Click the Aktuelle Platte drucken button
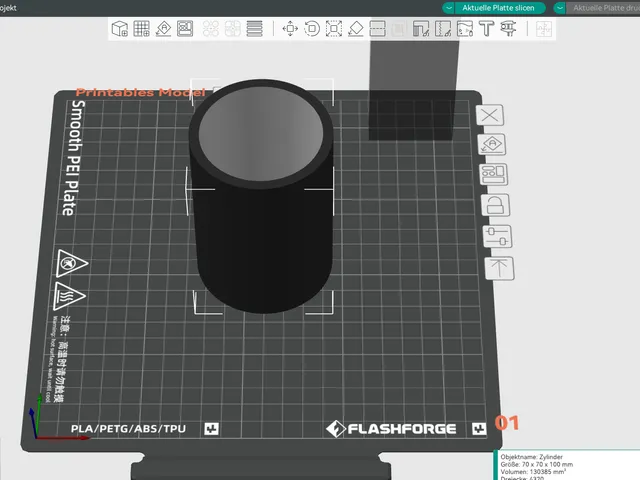The width and height of the screenshot is (640, 480). coord(604,8)
